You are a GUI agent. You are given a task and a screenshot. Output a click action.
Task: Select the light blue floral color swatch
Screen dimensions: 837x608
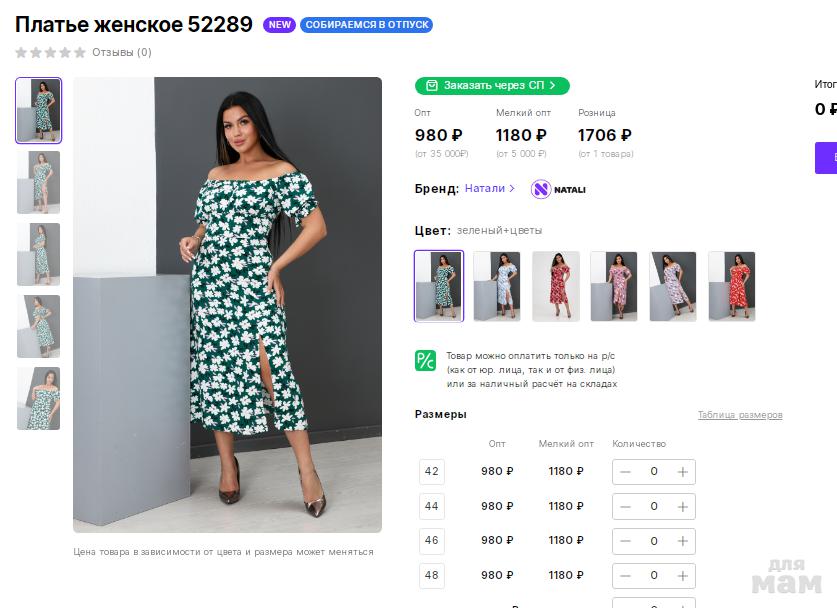coord(496,286)
